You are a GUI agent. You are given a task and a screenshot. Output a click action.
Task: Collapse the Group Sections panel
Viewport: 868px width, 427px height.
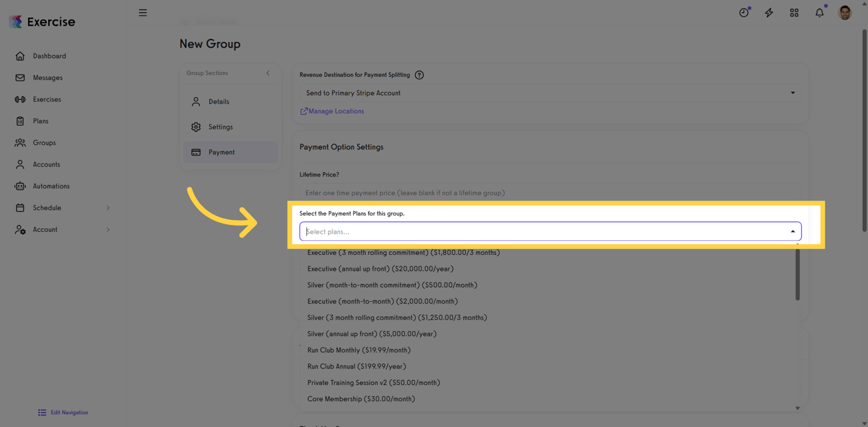tap(268, 73)
